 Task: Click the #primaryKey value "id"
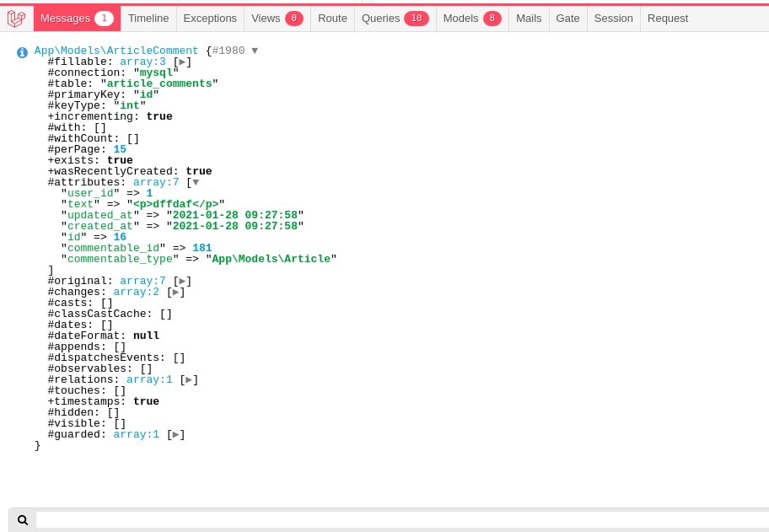146,94
